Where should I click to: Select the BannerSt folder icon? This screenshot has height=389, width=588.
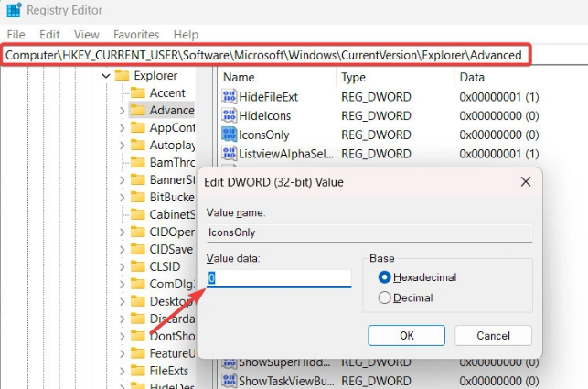click(x=137, y=179)
